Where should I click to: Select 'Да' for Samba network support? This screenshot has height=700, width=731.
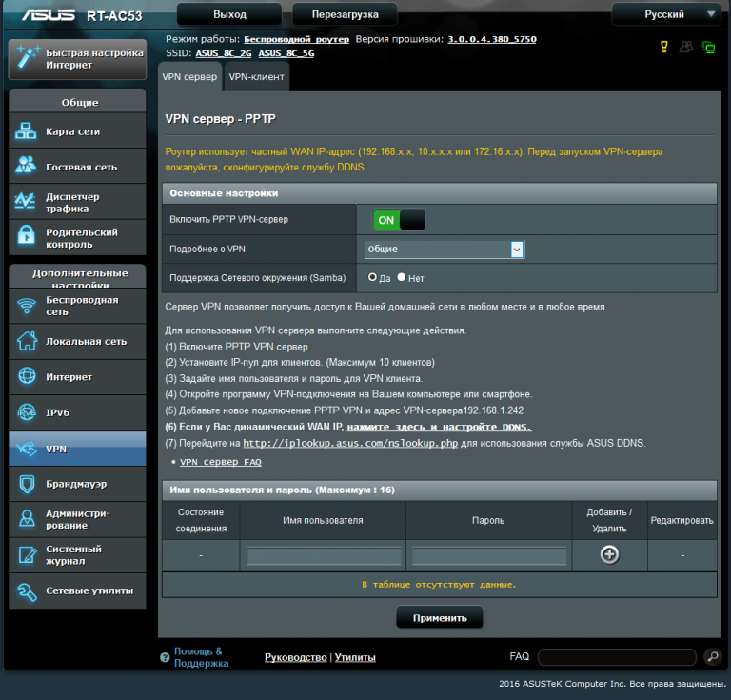[373, 277]
